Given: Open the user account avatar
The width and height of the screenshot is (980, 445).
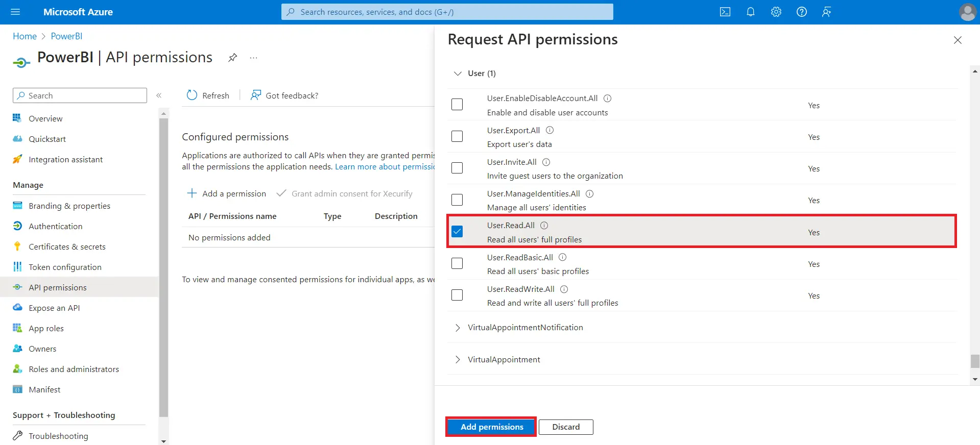Looking at the screenshot, I should [967, 12].
